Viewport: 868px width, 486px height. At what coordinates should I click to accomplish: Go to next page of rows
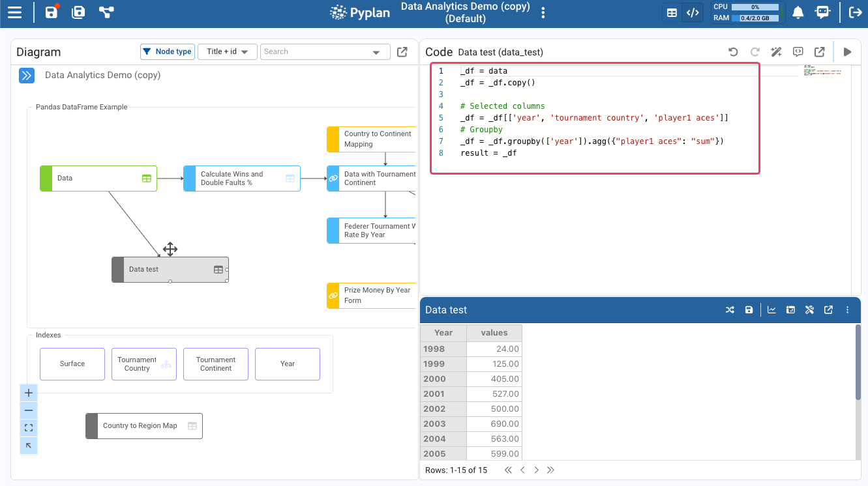[x=536, y=470]
